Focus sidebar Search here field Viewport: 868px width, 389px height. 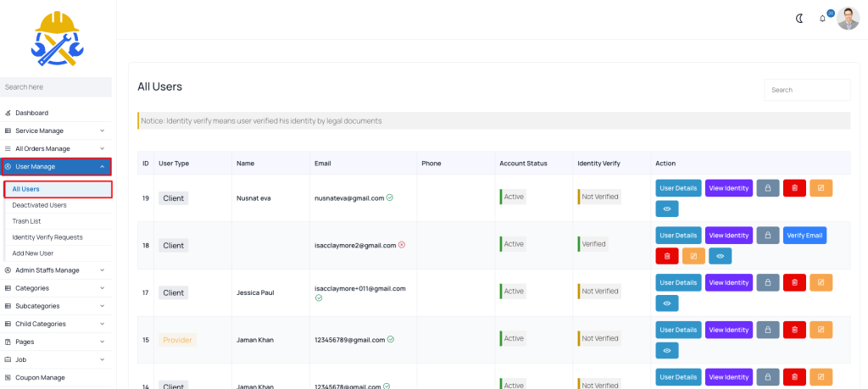coord(56,87)
